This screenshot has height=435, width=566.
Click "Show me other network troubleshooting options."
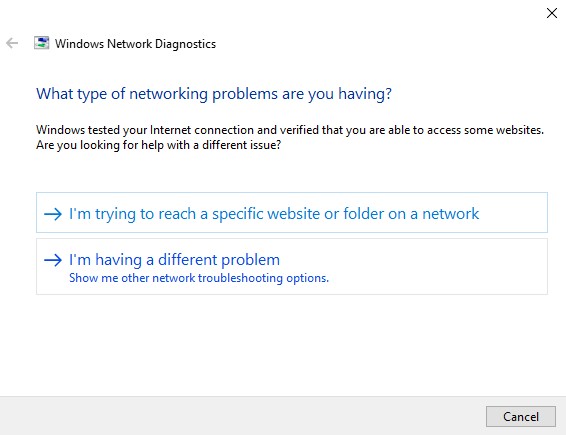tap(199, 278)
